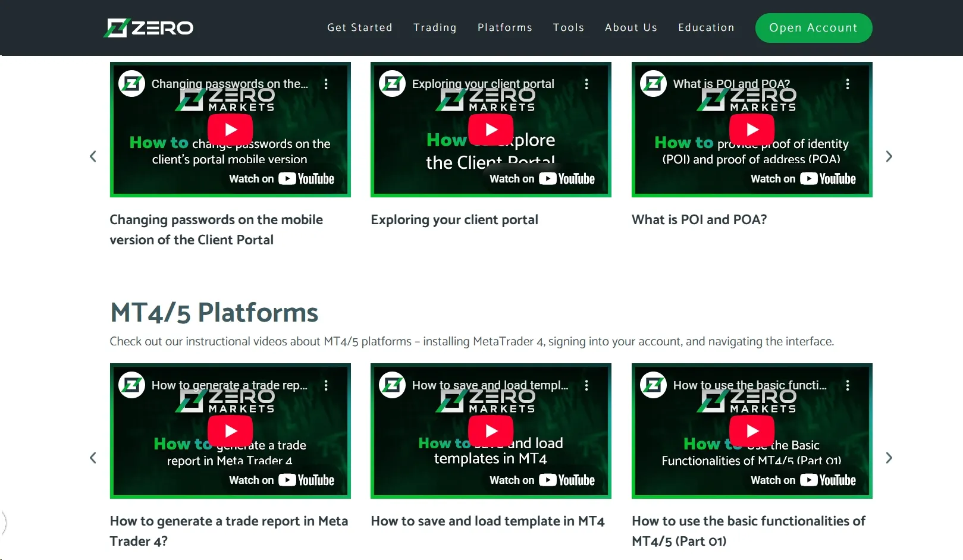Go to next client portal videos
This screenshot has height=560, width=963.
(889, 156)
